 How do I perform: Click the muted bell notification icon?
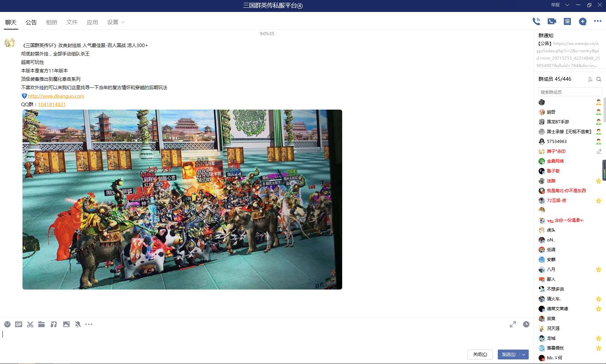click(78, 324)
